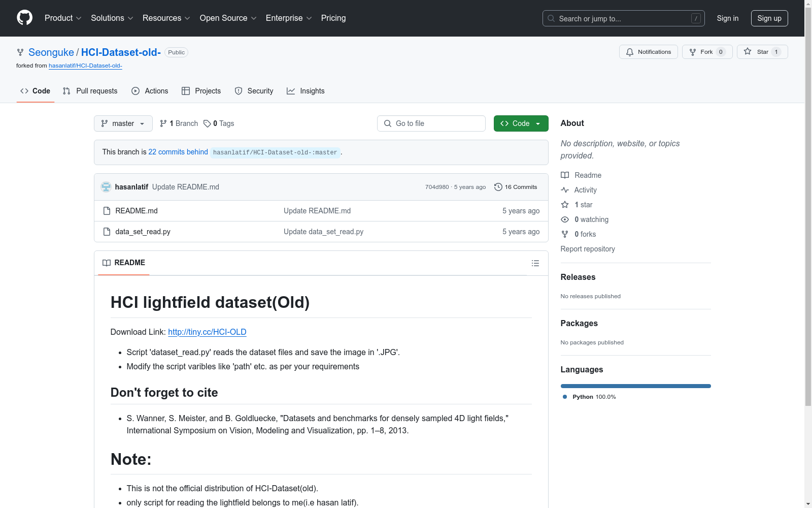Open the HCI-Dataset-old- repository link
The image size is (812, 508).
[x=121, y=52]
